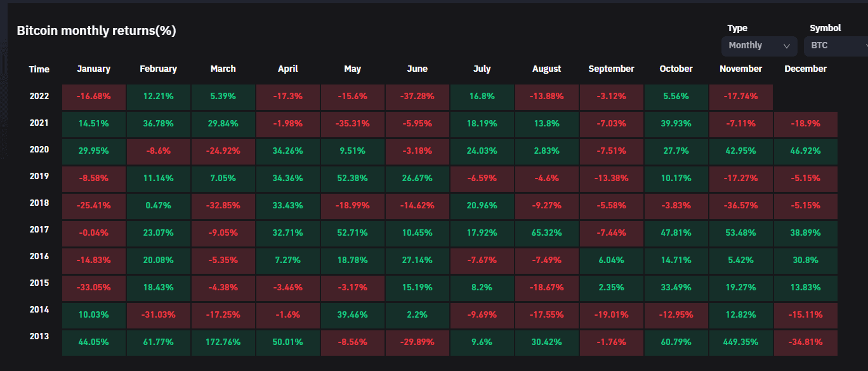Select the 2022 year row label
The width and height of the screenshot is (868, 371).
pos(39,97)
